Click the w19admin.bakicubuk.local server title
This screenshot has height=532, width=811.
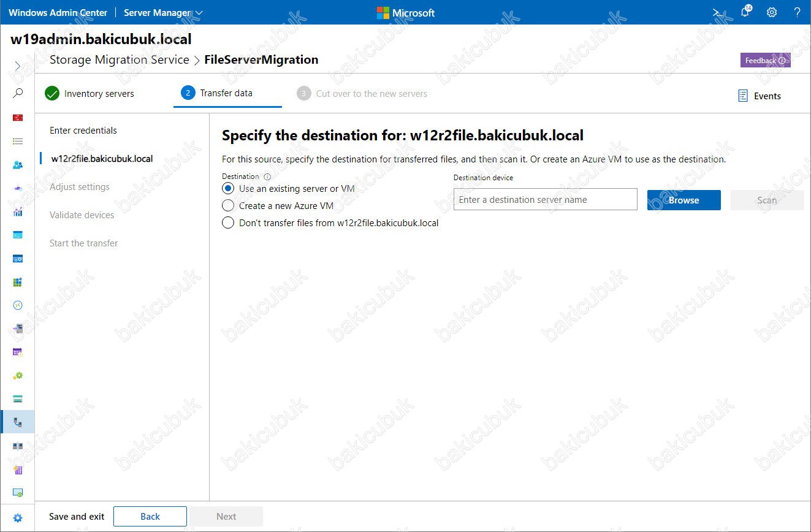click(x=101, y=39)
